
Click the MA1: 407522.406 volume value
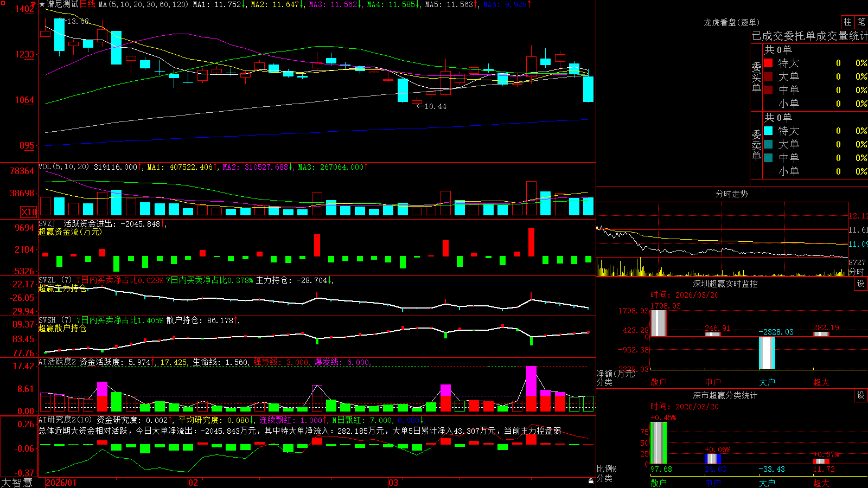point(182,167)
